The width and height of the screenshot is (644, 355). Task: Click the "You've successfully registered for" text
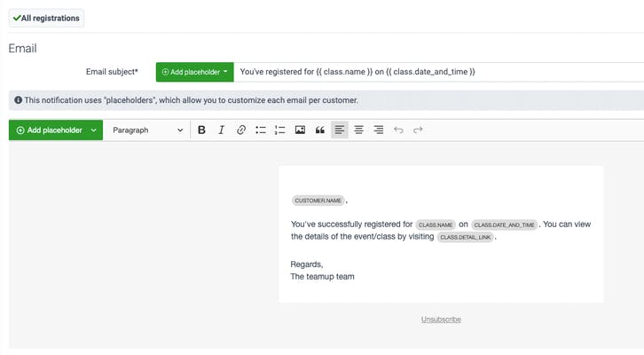pyautogui.click(x=351, y=225)
